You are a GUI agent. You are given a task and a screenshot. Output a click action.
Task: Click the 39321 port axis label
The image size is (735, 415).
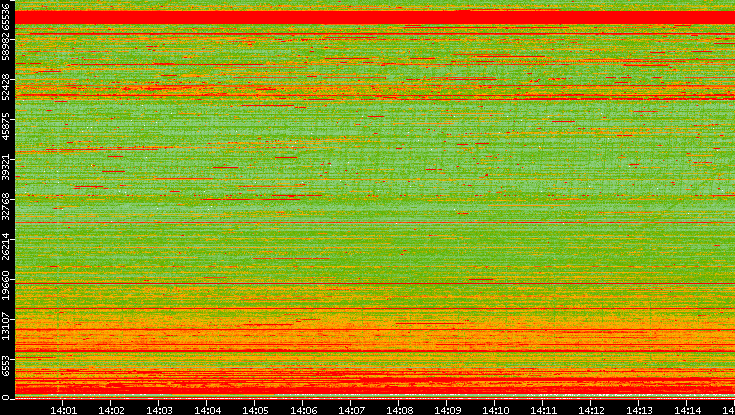pyautogui.click(x=6, y=165)
